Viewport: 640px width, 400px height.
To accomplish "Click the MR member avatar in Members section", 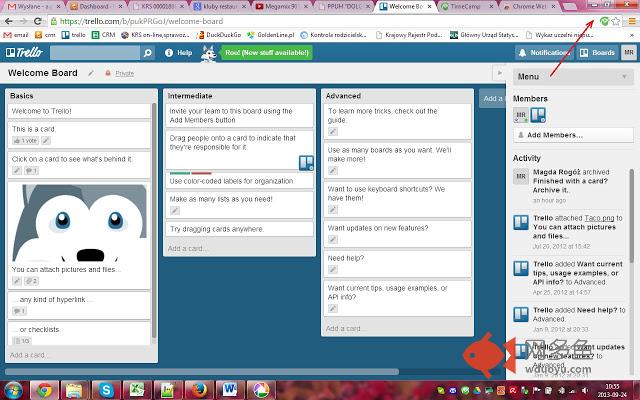I will tap(521, 116).
